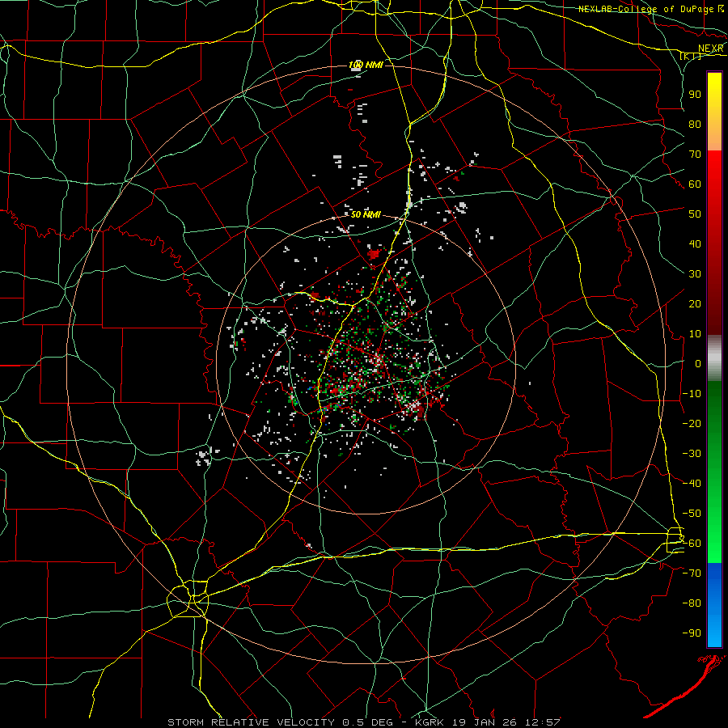Click the gray zero-velocity segment of the color bar
Screen dimensions: 728x728
point(714,358)
